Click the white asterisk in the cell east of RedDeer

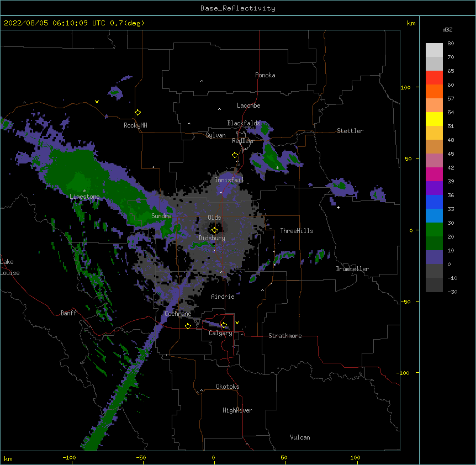(x=277, y=168)
